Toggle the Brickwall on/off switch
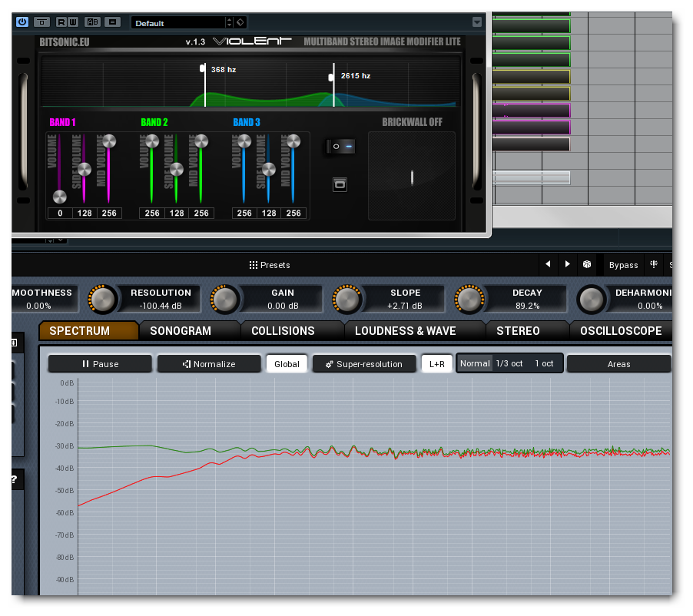The width and height of the screenshot is (693, 616). 340,146
